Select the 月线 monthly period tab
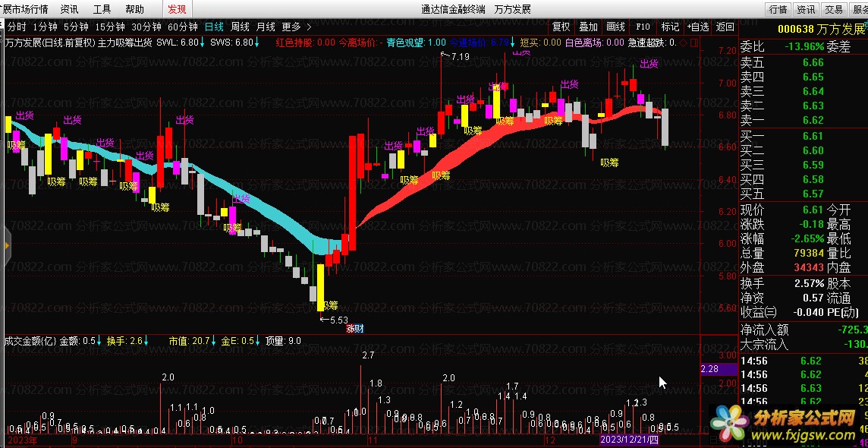Screen dimensions: 868x448 [x=266, y=27]
